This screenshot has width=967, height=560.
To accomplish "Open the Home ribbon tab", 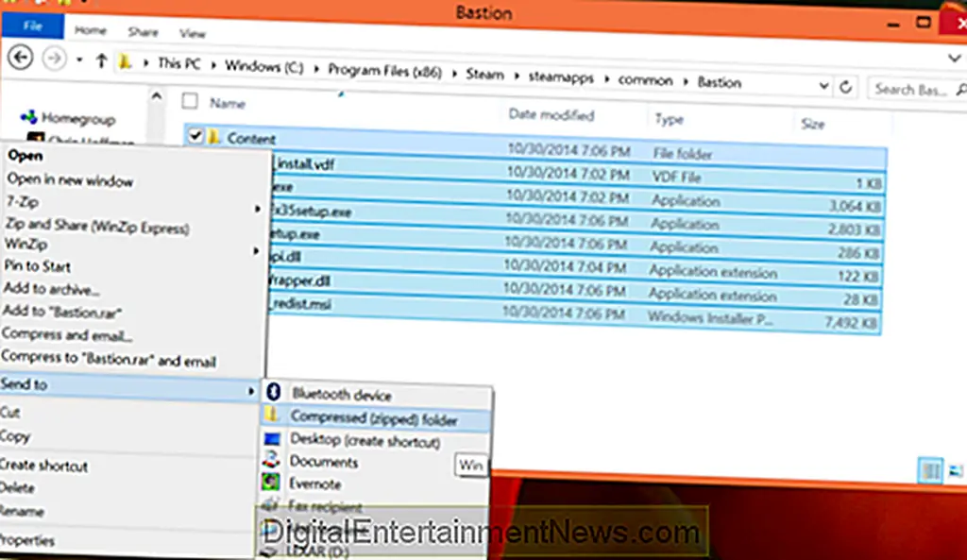I will [x=91, y=30].
